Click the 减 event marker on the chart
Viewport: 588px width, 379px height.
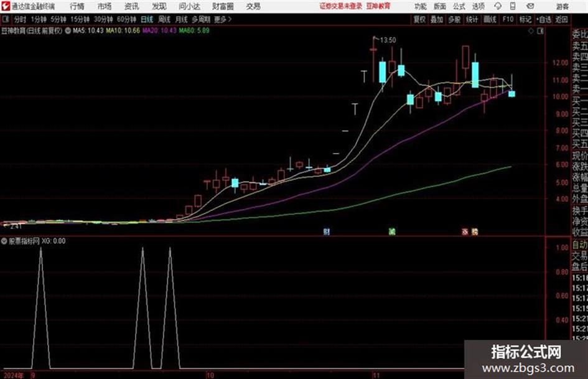pos(392,232)
